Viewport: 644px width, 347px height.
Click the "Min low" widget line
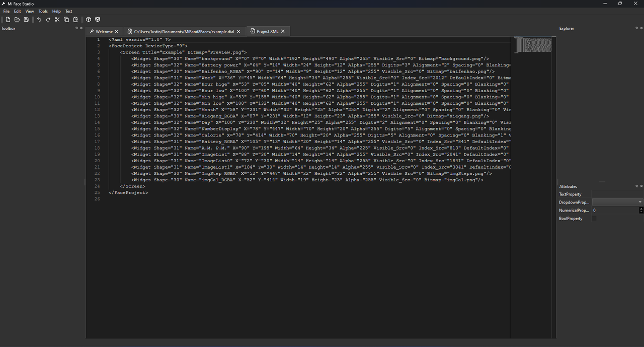coord(321,103)
